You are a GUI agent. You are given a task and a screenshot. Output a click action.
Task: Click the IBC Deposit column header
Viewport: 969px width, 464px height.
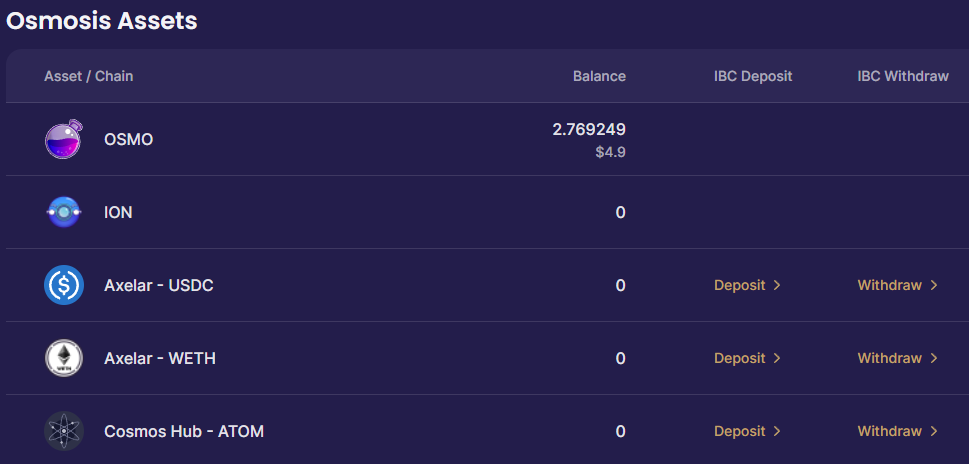pos(753,76)
